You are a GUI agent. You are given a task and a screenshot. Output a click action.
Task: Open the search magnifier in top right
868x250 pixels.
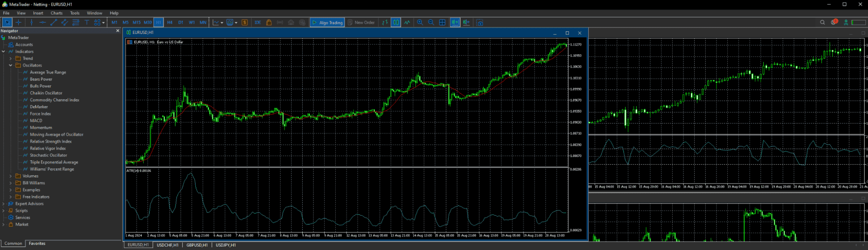(822, 23)
